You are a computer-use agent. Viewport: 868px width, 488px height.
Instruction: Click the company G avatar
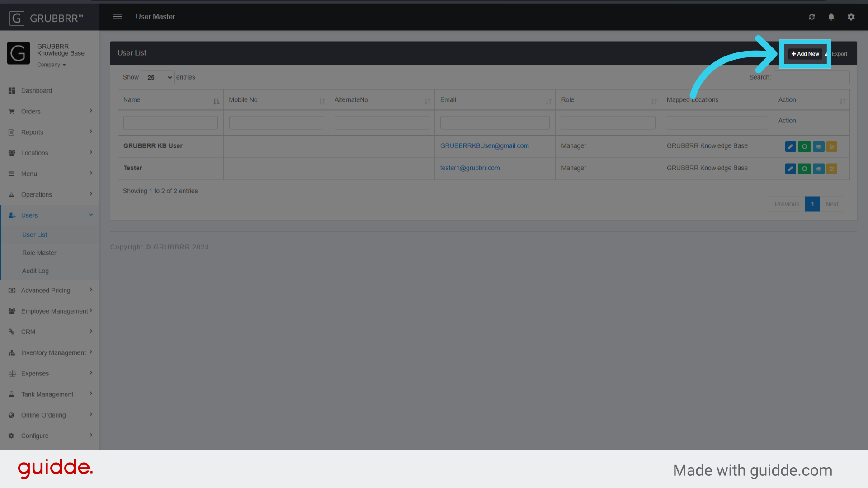[19, 53]
